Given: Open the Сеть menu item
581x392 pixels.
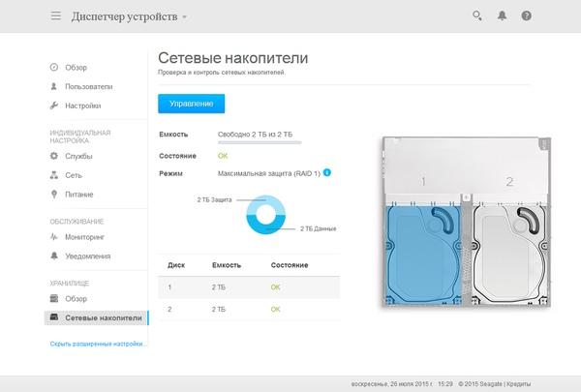Looking at the screenshot, I should pos(74,175).
